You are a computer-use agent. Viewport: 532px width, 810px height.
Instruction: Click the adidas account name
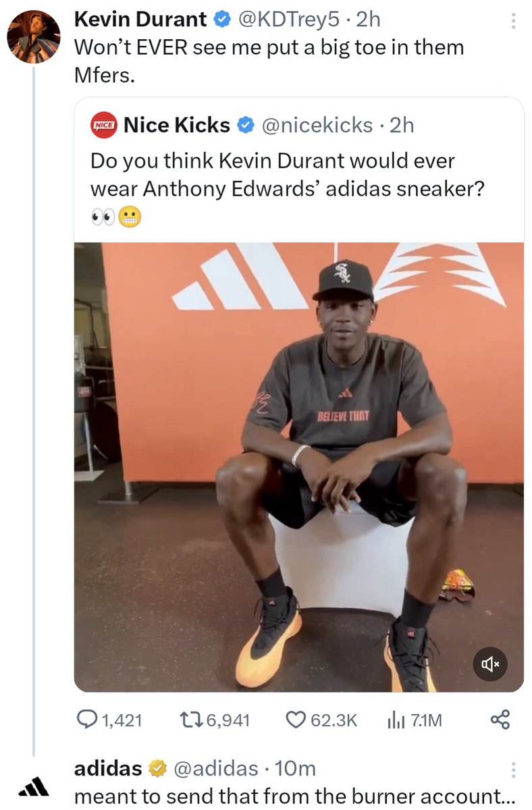(x=107, y=768)
